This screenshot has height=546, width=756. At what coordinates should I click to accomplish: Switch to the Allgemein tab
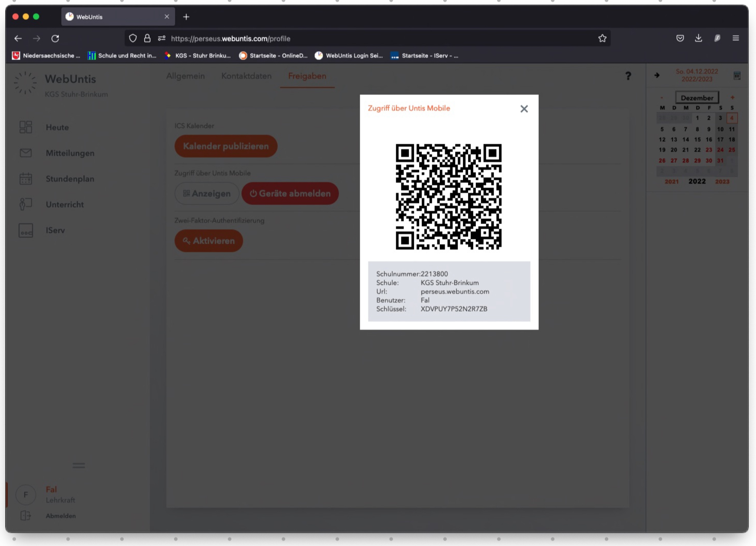pyautogui.click(x=185, y=76)
